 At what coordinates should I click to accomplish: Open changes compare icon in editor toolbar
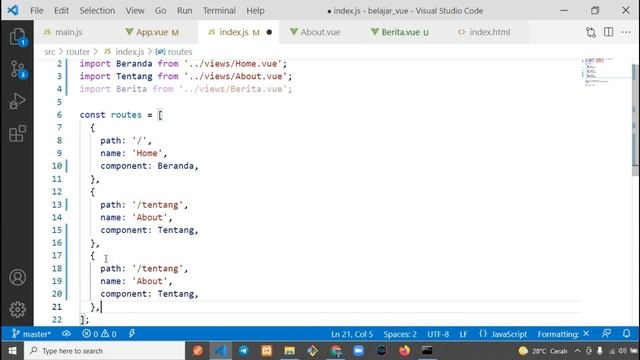click(x=591, y=32)
